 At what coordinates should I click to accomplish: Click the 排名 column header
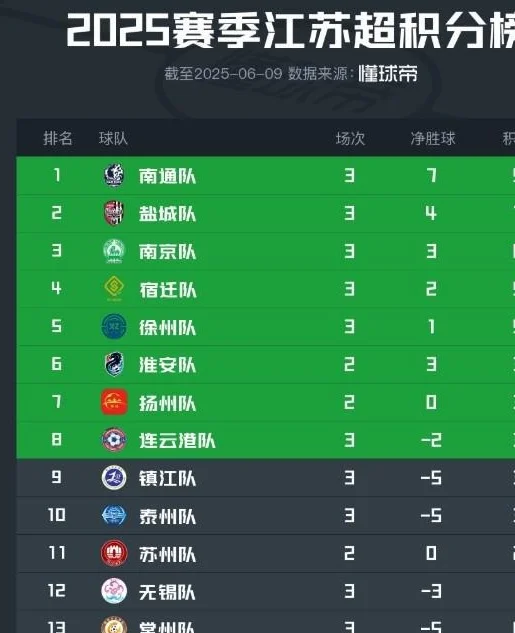tap(58, 138)
